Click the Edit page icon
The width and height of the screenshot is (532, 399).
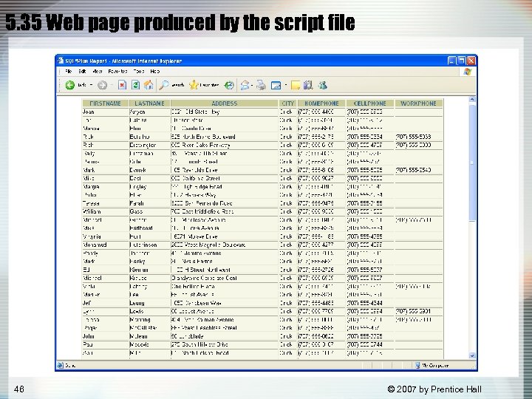[x=276, y=86]
